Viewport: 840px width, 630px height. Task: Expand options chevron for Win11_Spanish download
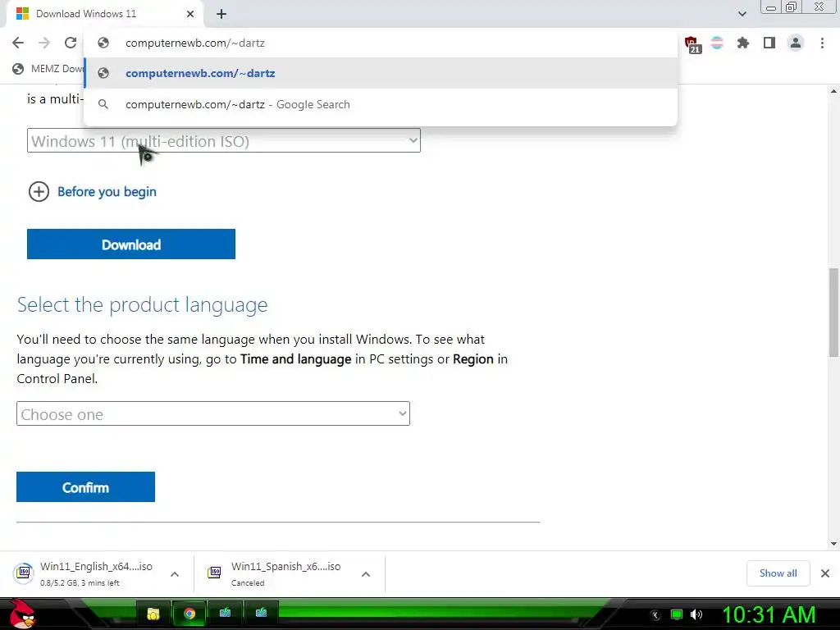click(366, 574)
